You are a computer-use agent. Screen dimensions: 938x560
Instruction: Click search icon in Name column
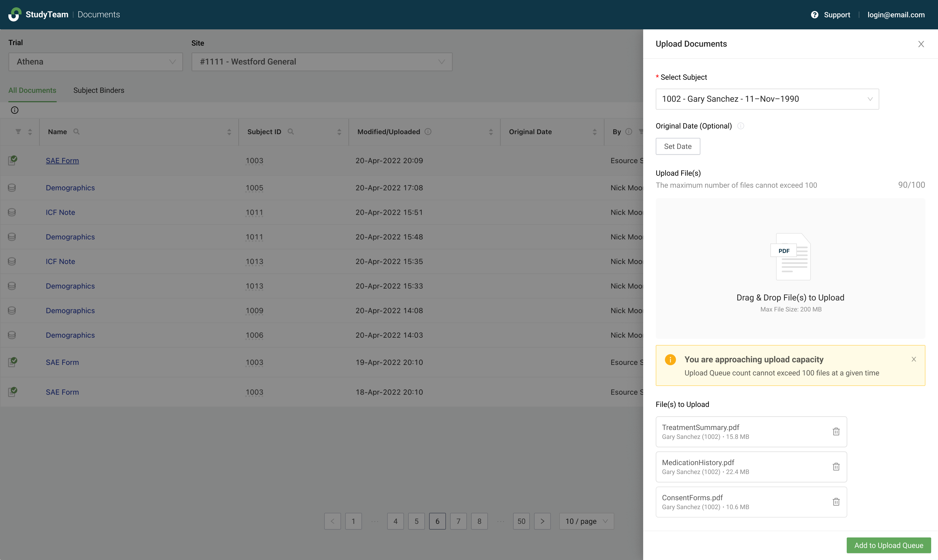coord(76,132)
